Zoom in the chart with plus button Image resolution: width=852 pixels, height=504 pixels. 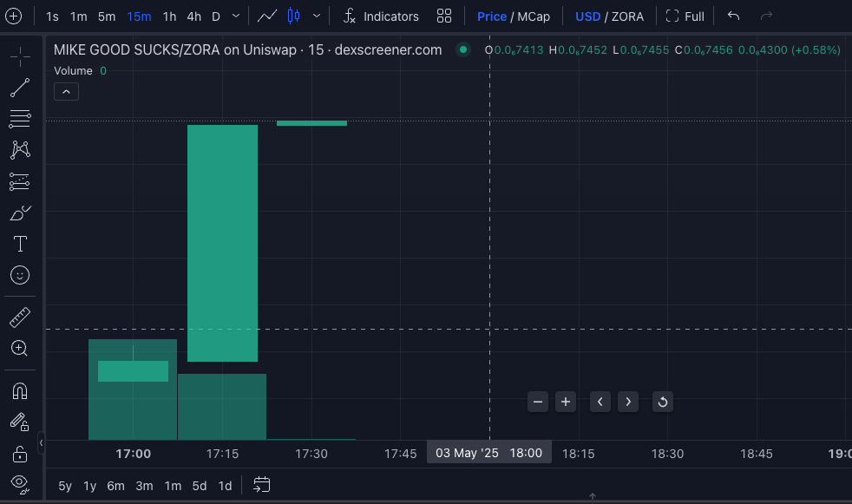coord(566,402)
